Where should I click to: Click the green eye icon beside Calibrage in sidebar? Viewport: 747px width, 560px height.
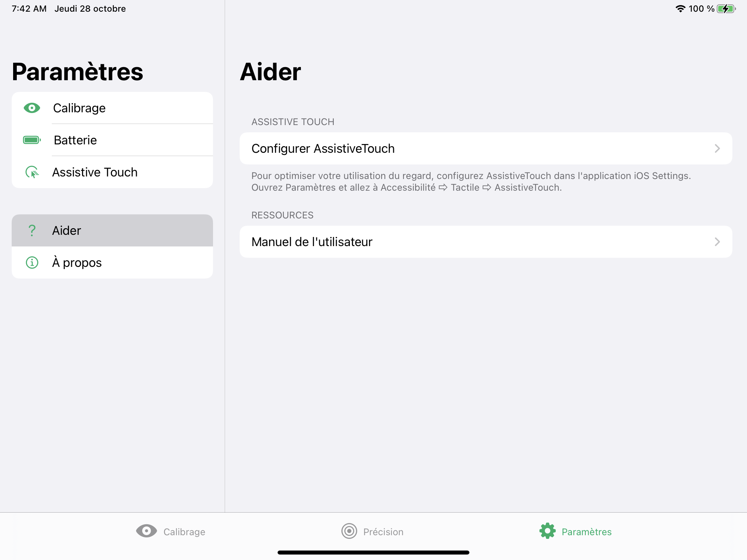tap(32, 108)
